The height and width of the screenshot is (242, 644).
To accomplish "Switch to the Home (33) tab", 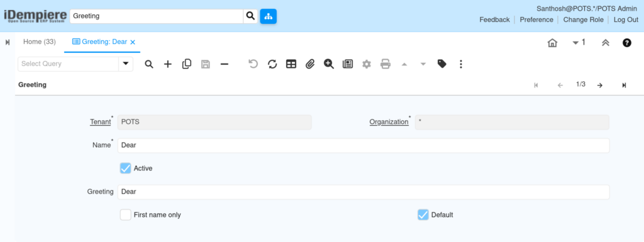I will (40, 42).
